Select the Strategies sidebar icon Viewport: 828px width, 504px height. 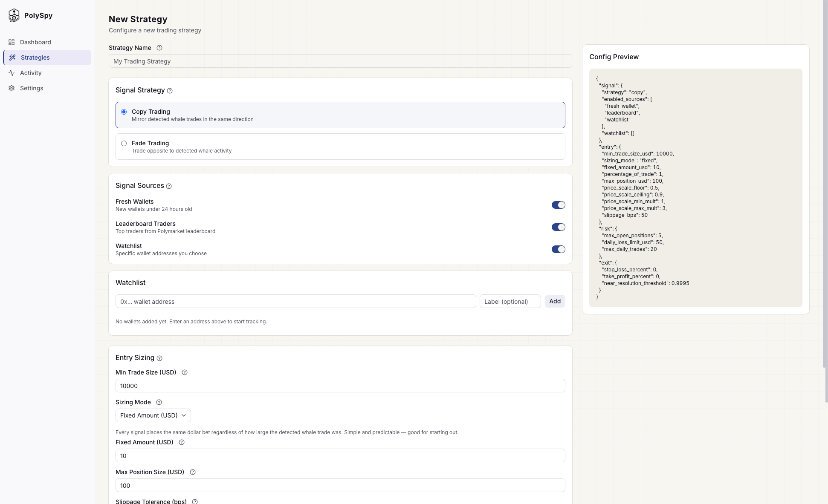[x=12, y=57]
